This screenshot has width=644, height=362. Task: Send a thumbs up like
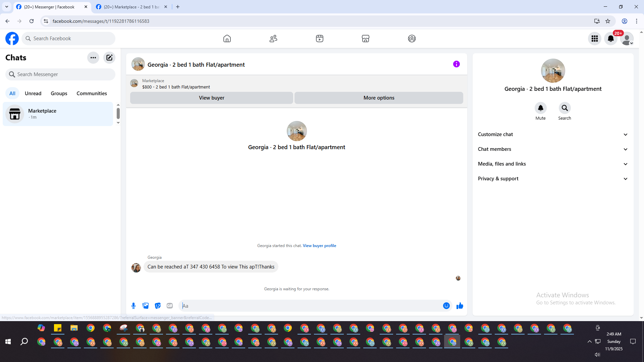(x=460, y=306)
